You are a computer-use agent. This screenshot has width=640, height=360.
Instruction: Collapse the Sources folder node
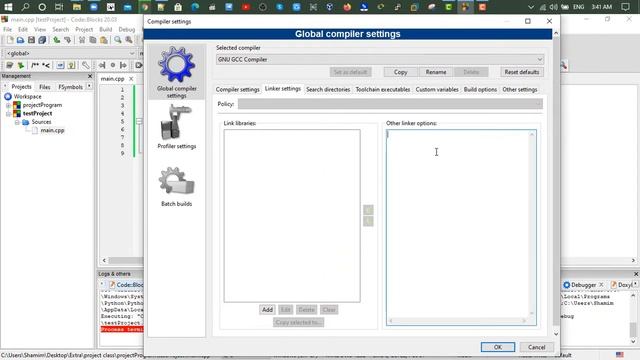pyautogui.click(x=17, y=122)
